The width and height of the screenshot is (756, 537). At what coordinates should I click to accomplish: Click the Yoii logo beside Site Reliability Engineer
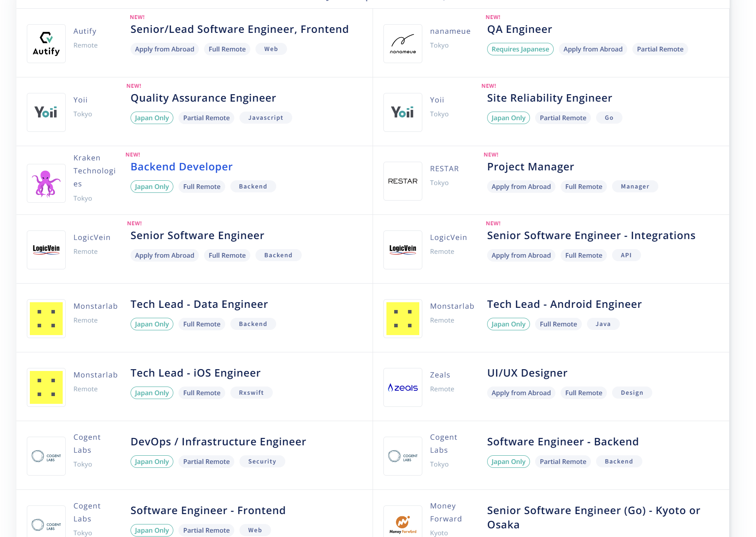pyautogui.click(x=403, y=112)
